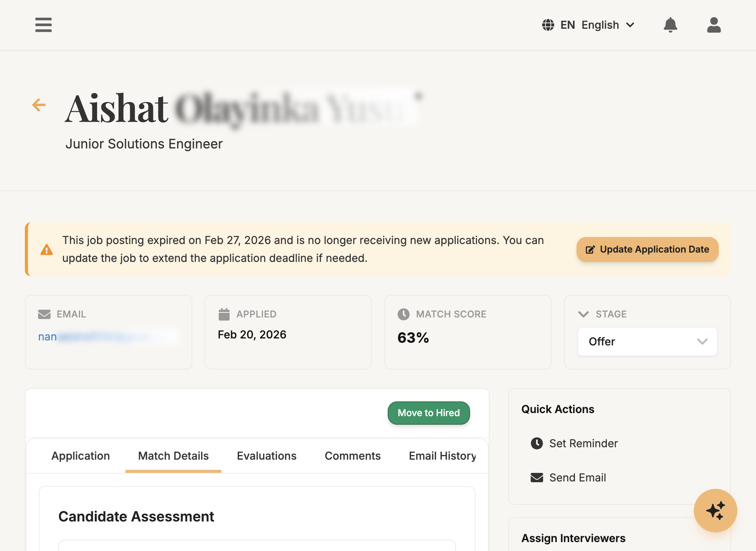The width and height of the screenshot is (756, 551).
Task: Click the chevron icon beside STAGE label
Action: tap(584, 314)
